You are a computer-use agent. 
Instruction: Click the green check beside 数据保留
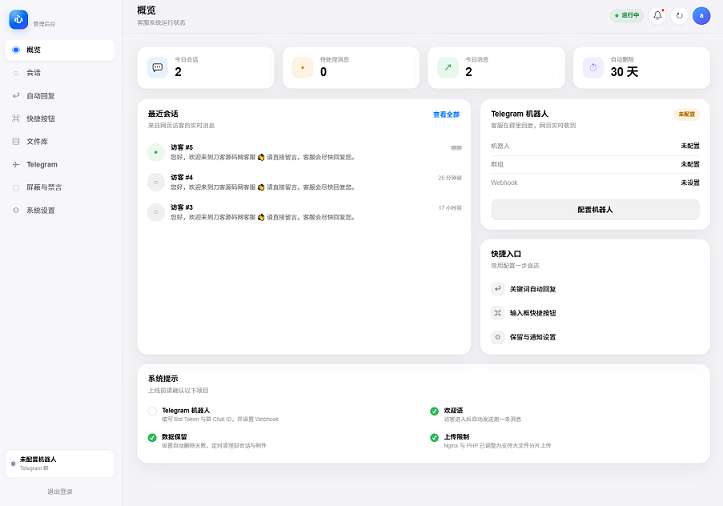pyautogui.click(x=152, y=438)
